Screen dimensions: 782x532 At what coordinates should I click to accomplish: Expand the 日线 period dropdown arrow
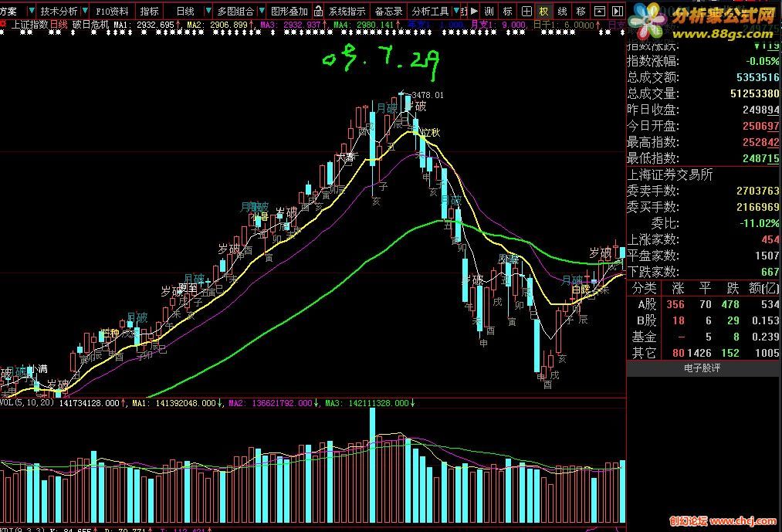(x=208, y=11)
